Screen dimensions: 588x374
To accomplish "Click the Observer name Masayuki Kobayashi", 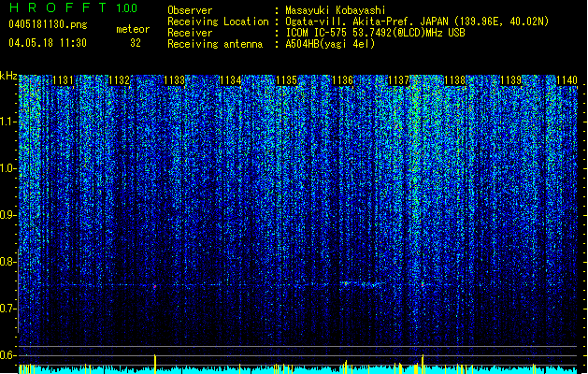I will [x=336, y=10].
